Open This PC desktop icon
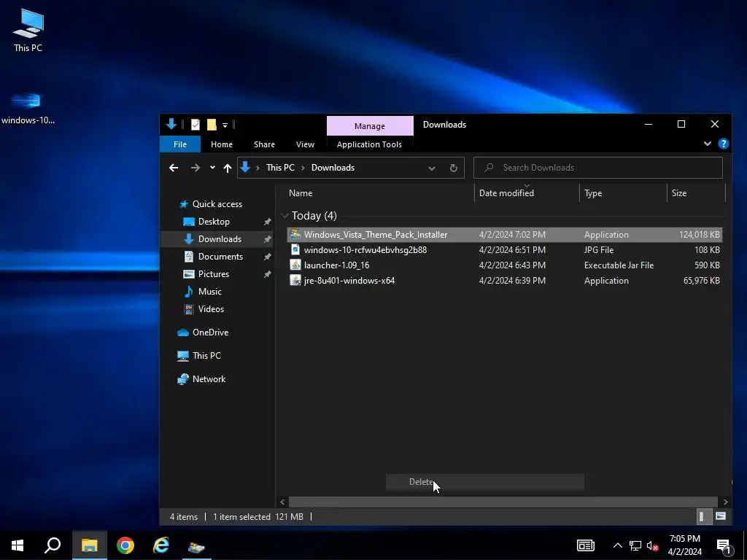 pos(28,31)
